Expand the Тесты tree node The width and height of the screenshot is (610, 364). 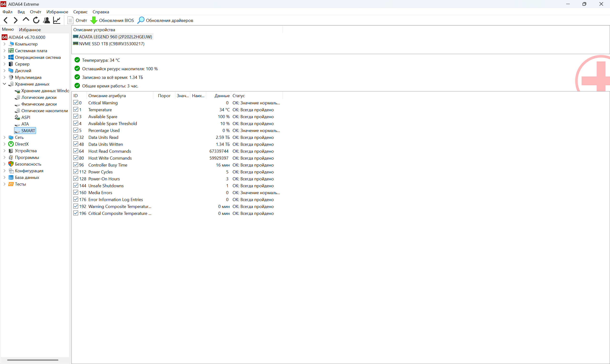tap(4, 184)
